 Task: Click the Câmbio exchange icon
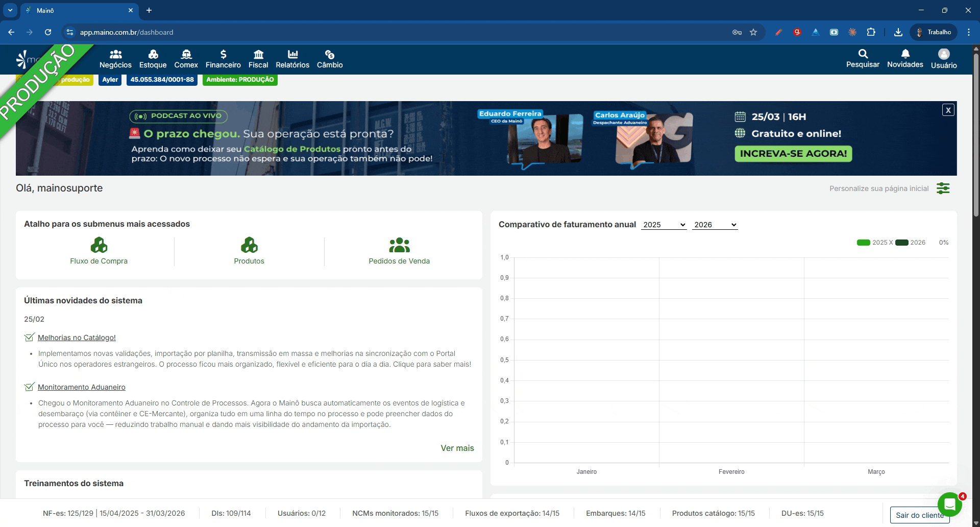(330, 54)
